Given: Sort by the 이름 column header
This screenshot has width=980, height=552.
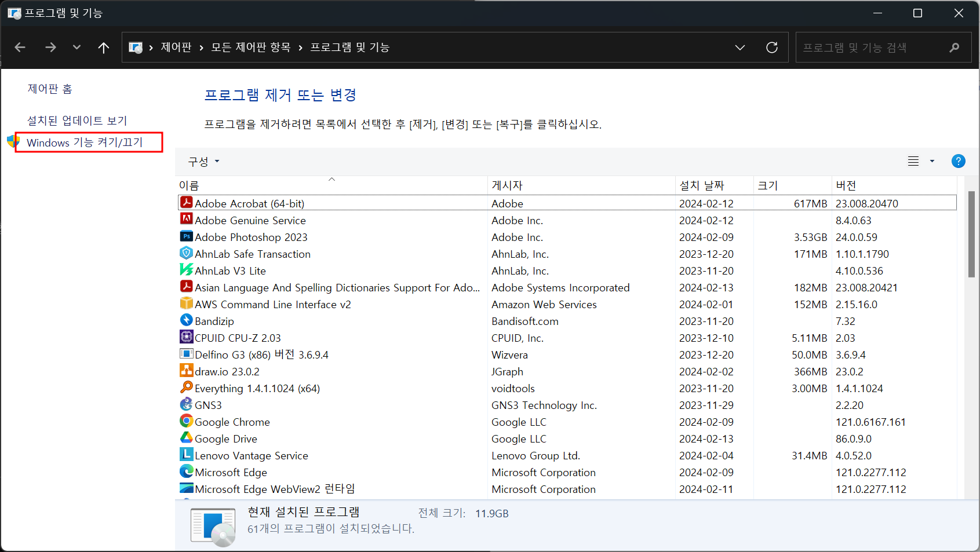Looking at the screenshot, I should click(x=332, y=185).
